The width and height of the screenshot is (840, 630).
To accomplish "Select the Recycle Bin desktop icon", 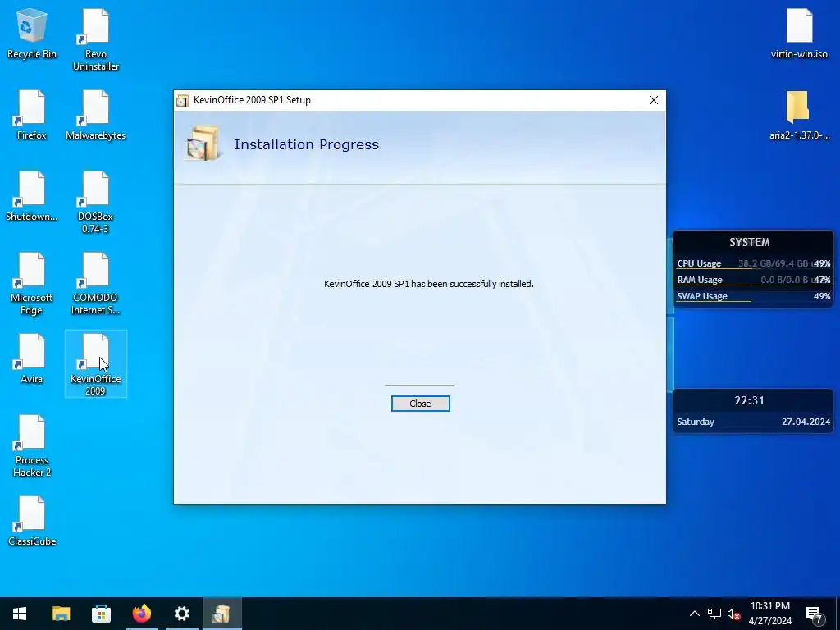I will [x=32, y=34].
